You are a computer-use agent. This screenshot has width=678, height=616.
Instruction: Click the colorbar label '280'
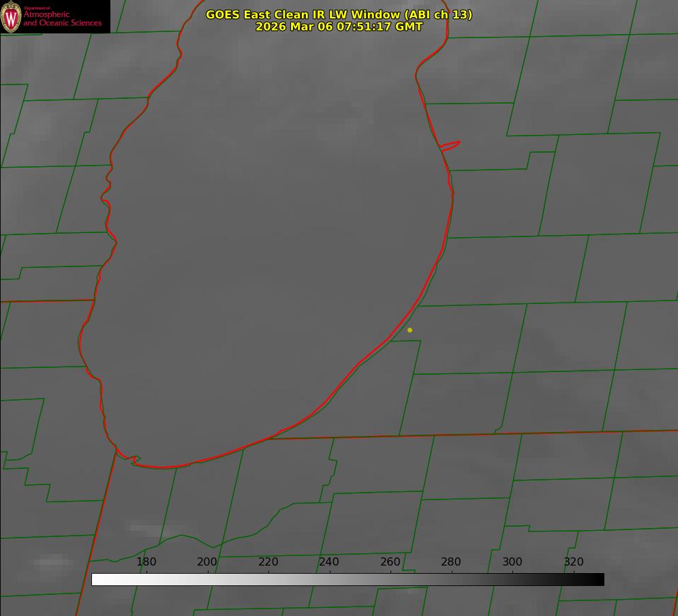pyautogui.click(x=451, y=561)
